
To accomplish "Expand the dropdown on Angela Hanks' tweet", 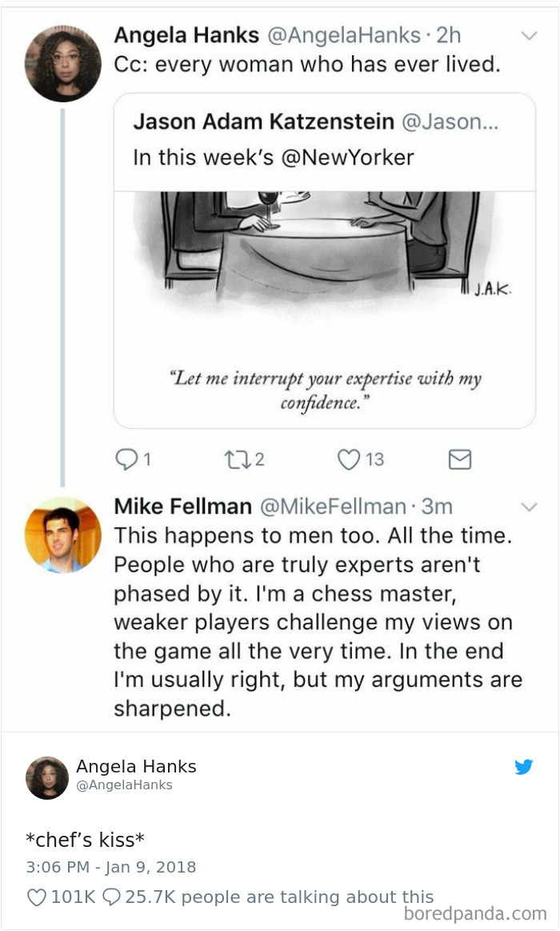I will [x=530, y=35].
